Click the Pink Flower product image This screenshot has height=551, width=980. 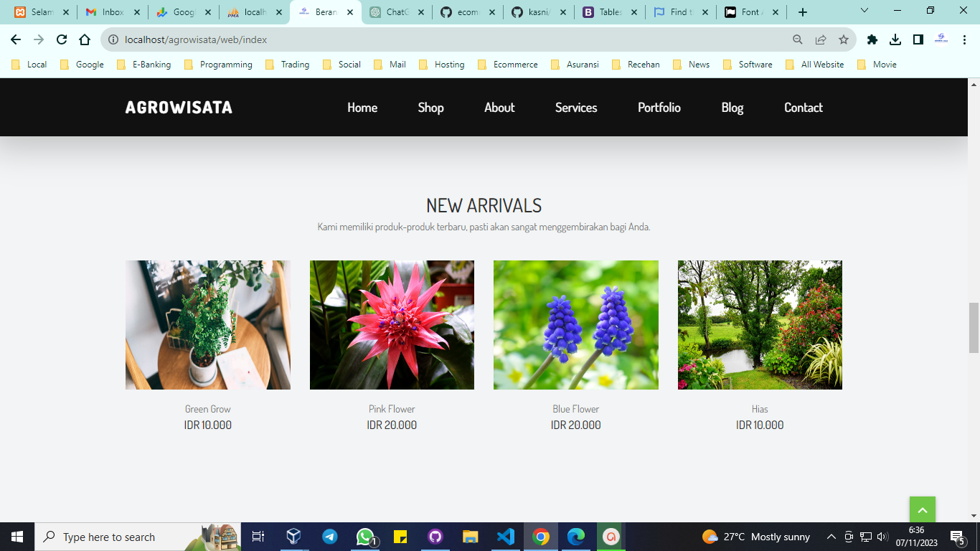[x=392, y=325]
